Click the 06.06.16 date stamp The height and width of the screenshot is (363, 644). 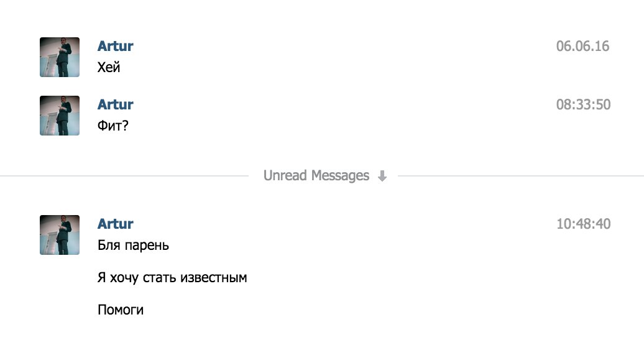(582, 46)
